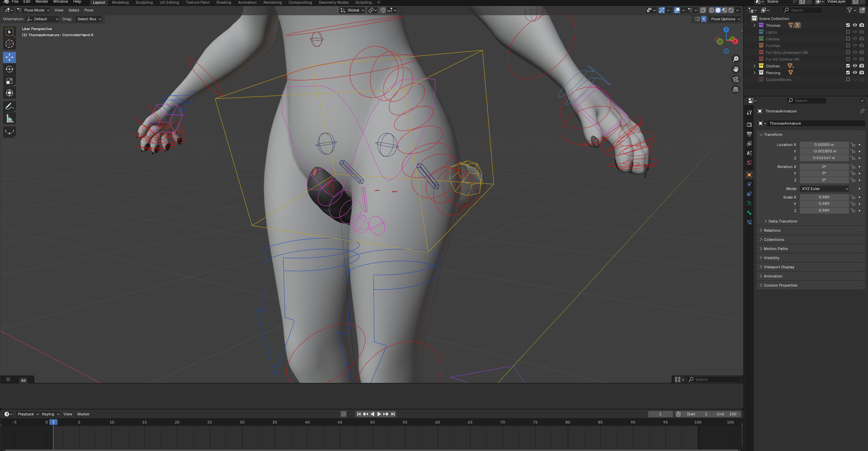
Task: Activate the Annotate pencil tool
Action: tap(9, 107)
